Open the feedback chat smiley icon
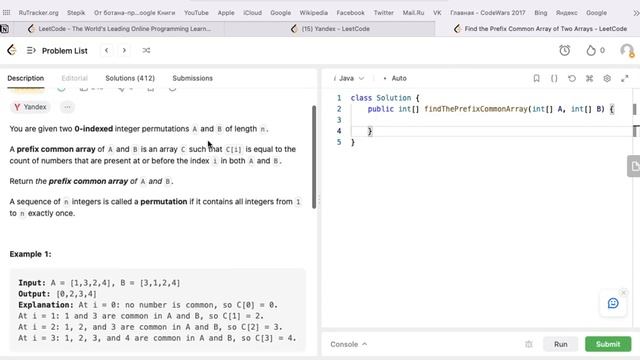This screenshot has width=640, height=360. point(613,303)
